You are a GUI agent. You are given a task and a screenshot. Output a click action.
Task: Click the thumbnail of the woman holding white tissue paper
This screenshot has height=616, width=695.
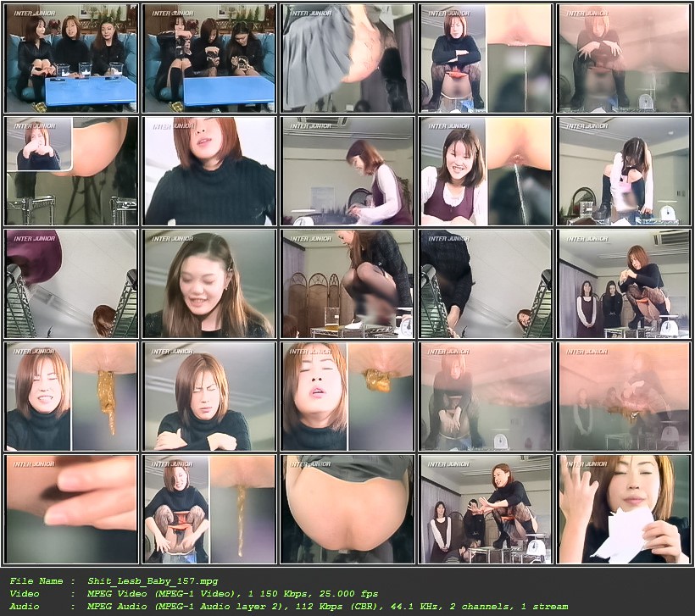[624, 509]
